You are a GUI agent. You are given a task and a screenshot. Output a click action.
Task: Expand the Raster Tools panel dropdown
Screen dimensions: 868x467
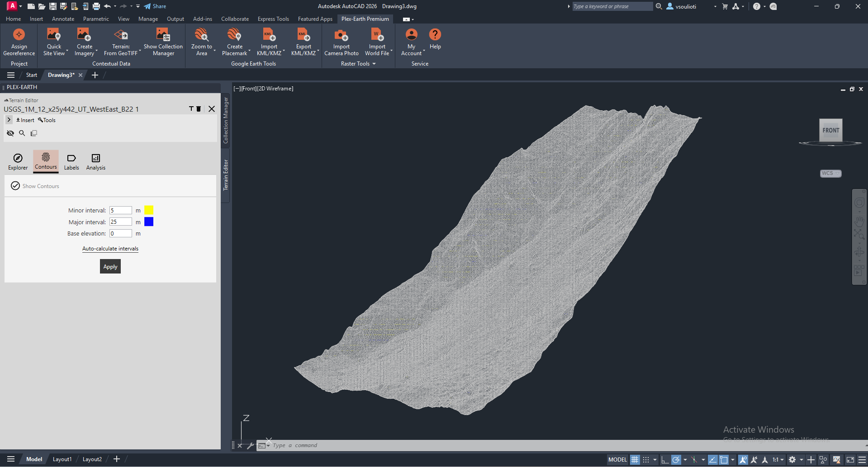pos(374,64)
